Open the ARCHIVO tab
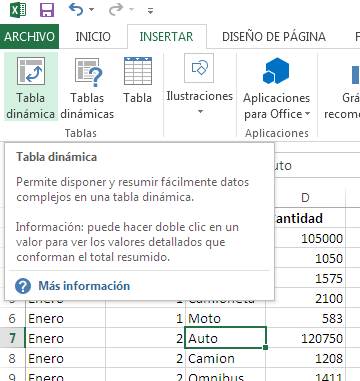The image size is (360, 381). (x=29, y=36)
